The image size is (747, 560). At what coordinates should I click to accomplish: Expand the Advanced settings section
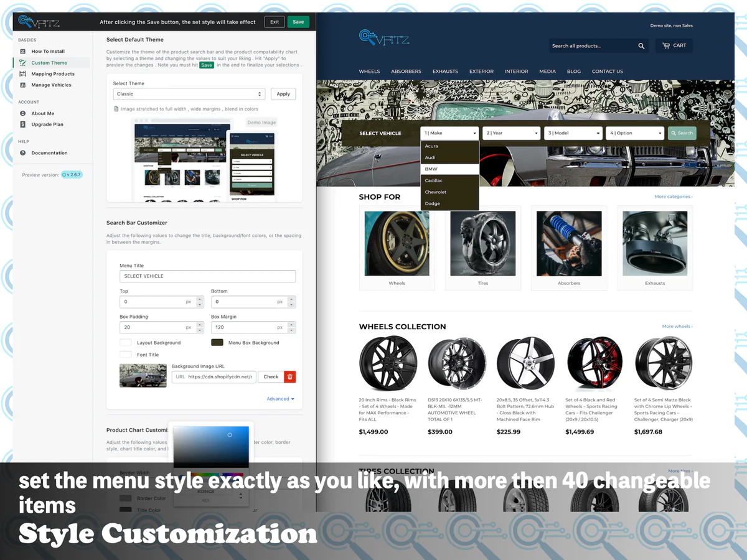click(x=280, y=399)
